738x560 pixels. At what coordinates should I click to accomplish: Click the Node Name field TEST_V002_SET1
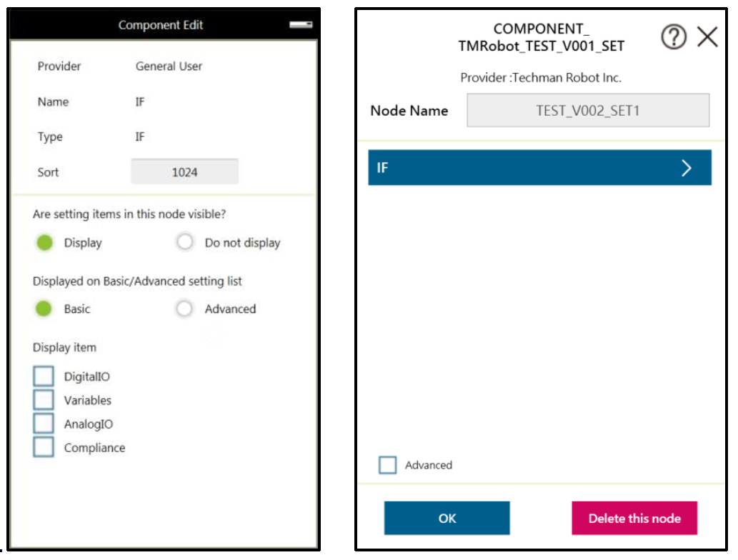[588, 110]
